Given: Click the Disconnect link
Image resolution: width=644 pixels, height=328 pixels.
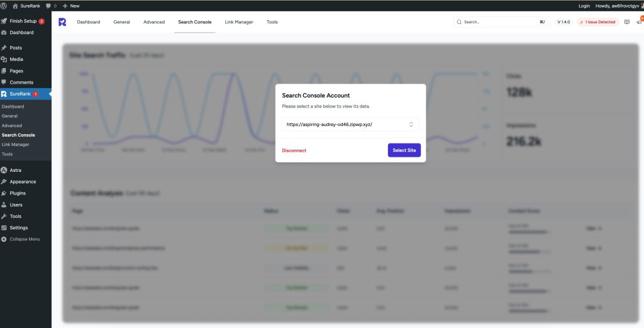Looking at the screenshot, I should coord(294,150).
